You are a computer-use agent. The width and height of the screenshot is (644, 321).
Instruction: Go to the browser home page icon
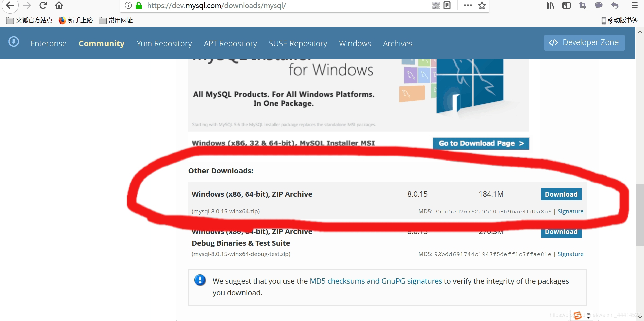click(59, 5)
